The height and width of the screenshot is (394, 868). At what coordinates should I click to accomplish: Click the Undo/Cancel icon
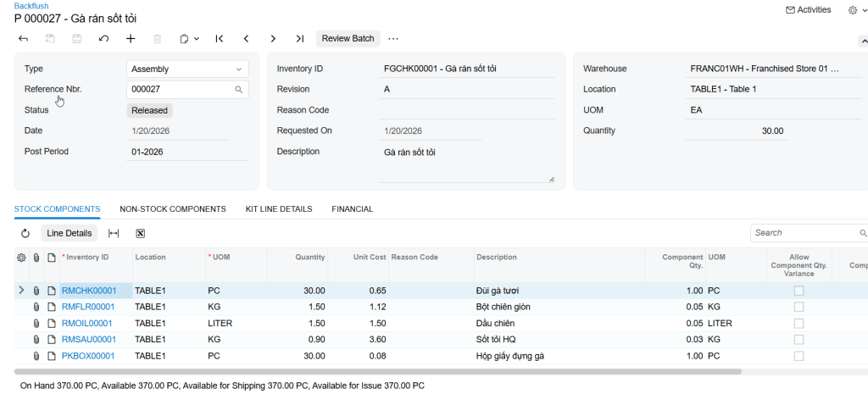pyautogui.click(x=103, y=39)
